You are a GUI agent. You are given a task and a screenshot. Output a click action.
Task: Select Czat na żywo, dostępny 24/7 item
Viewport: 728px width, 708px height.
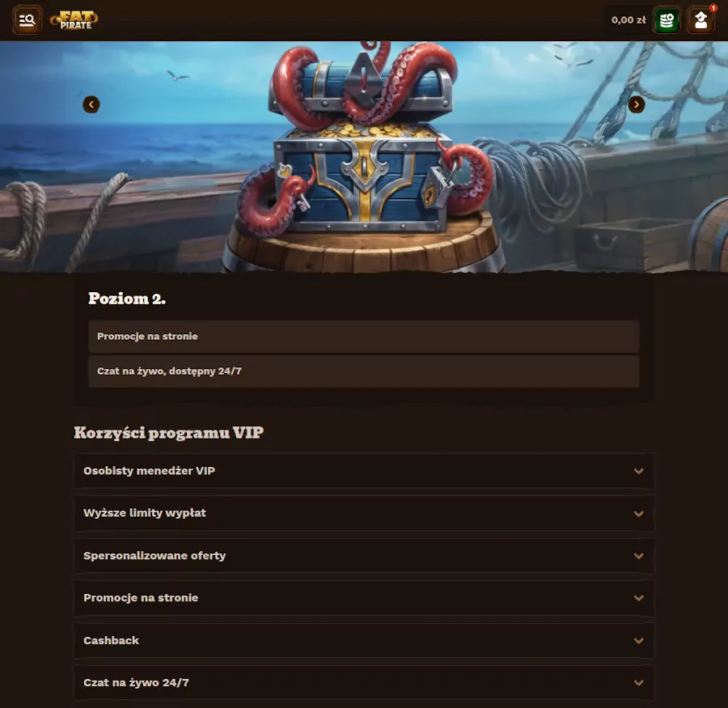click(364, 371)
